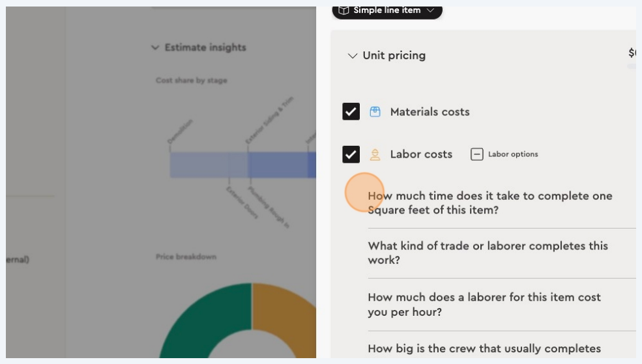Uncheck the Labor costs checkbox
The image size is (642, 364).
pos(351,154)
